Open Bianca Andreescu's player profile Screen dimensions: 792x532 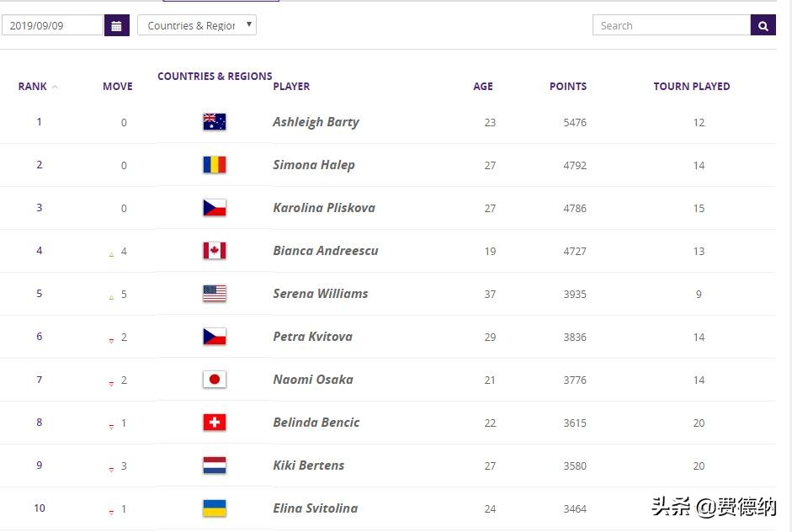325,251
